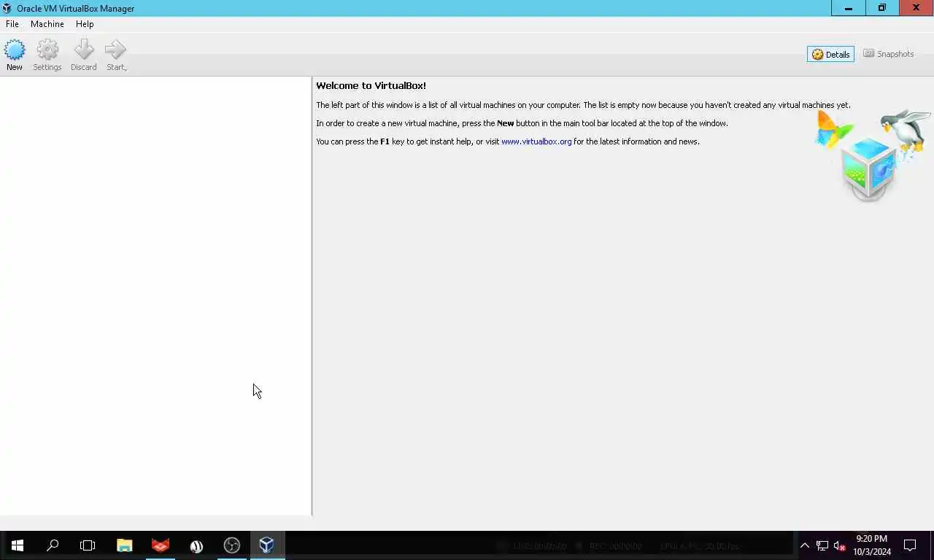Click the network icon in system tray
Viewport: 934px width, 560px height.
(x=822, y=545)
